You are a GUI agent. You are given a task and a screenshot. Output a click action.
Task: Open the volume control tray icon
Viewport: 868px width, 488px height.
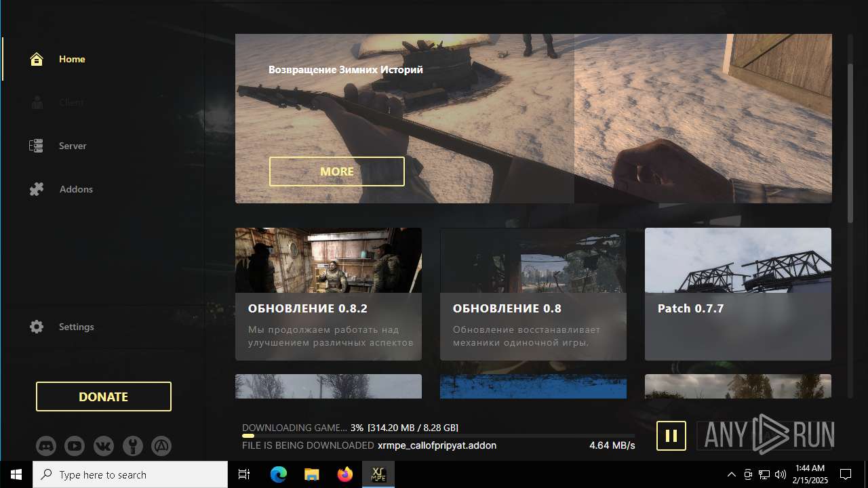coord(781,474)
